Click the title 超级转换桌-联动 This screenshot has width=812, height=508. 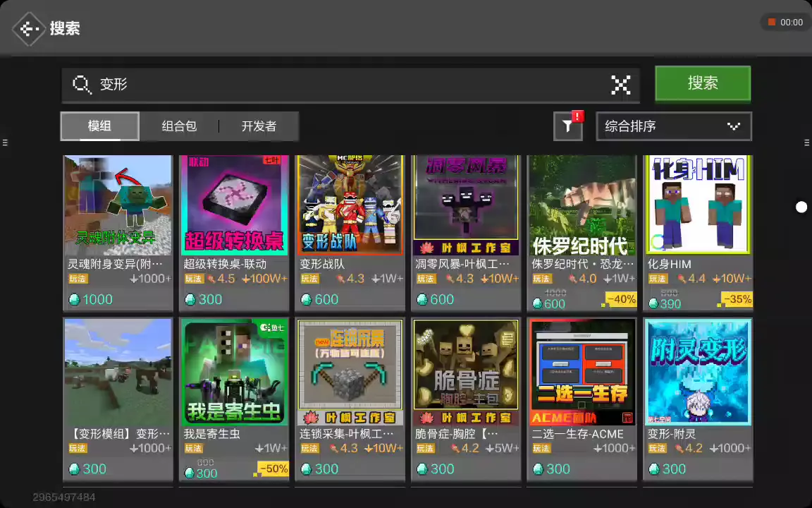click(225, 264)
